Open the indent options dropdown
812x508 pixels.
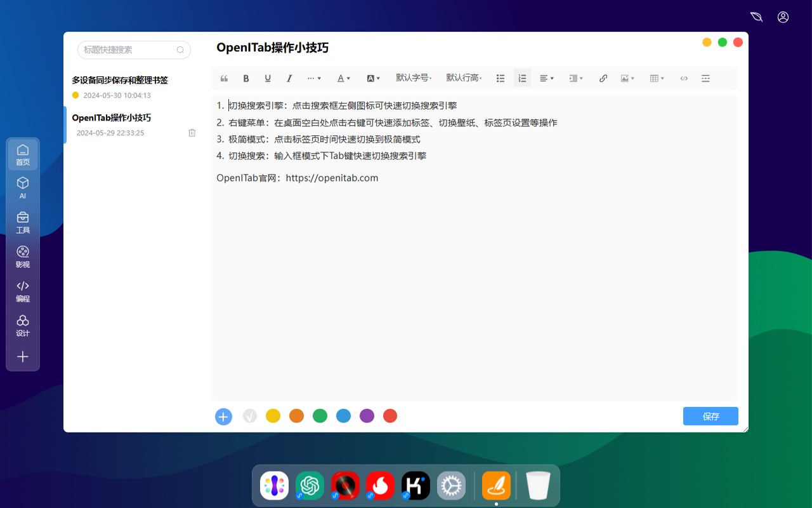tap(576, 78)
